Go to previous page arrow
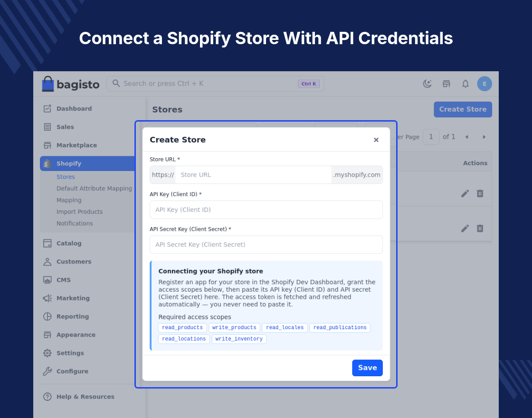 tap(466, 137)
